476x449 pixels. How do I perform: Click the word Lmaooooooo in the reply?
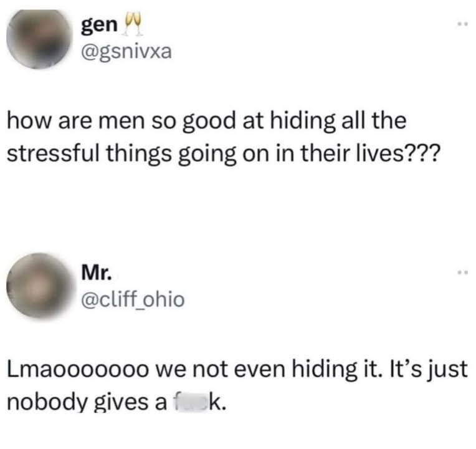click(x=78, y=370)
